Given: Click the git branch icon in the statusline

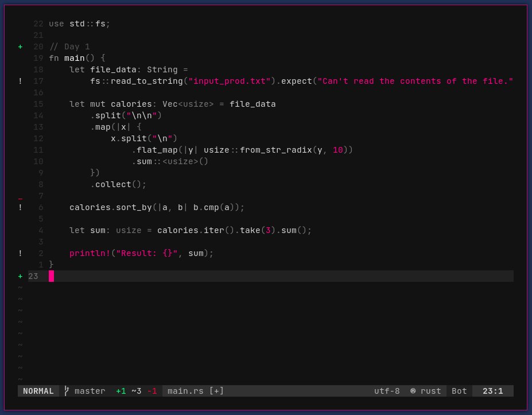Looking at the screenshot, I should [66, 391].
